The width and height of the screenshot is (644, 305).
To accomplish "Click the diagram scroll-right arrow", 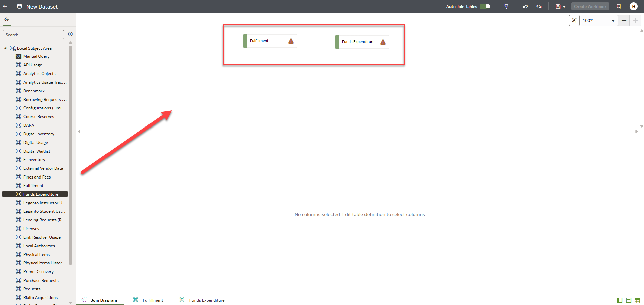I will click(x=637, y=132).
